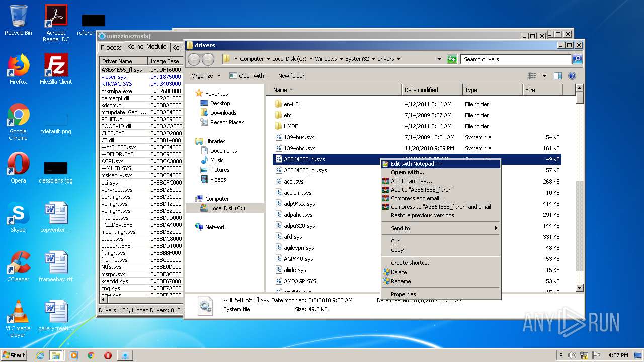644x362 pixels.
Task: Open CCleaner desktop shortcut
Action: pos(18,266)
